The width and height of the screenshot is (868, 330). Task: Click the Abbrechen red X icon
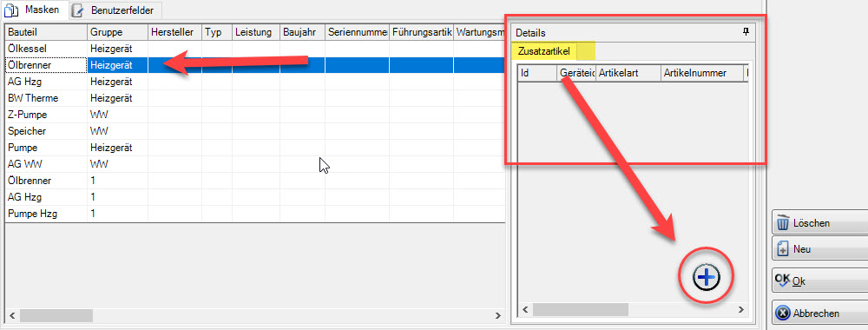click(x=782, y=313)
